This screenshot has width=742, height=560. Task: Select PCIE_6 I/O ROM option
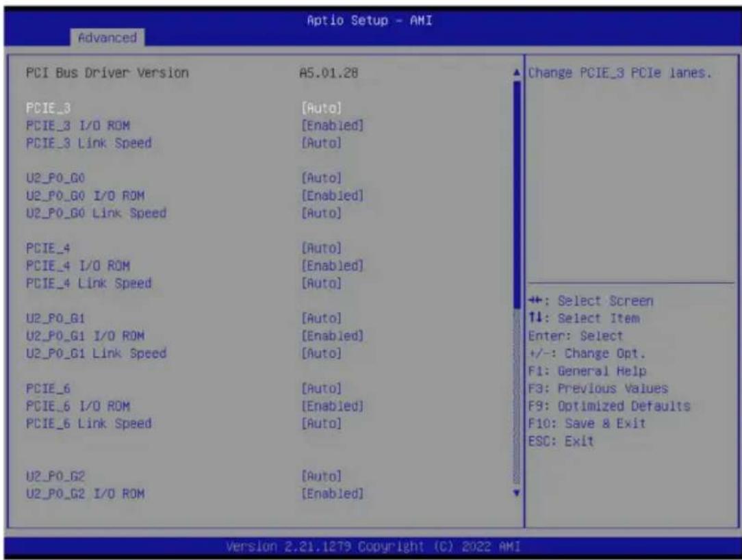pos(78,406)
